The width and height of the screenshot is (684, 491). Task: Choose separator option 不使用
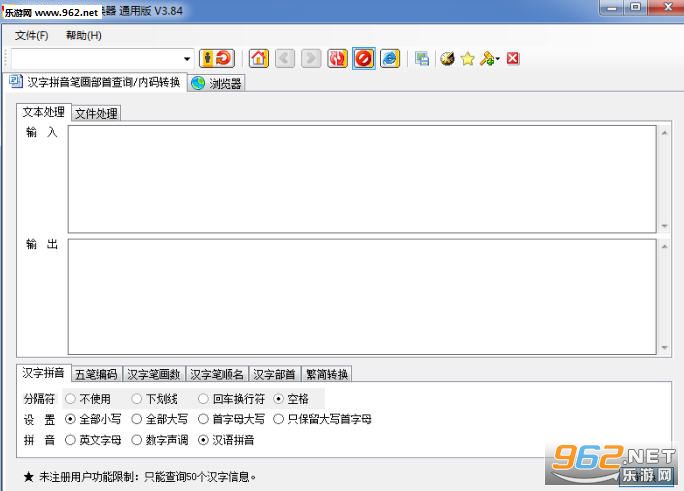coord(88,399)
